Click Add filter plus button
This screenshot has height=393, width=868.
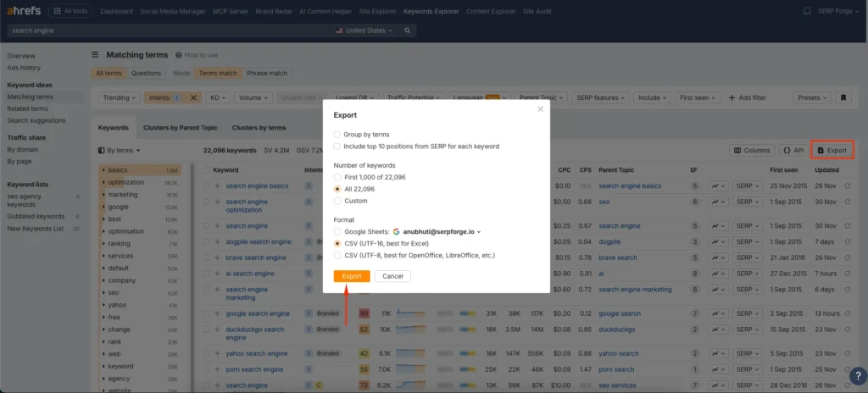[747, 97]
